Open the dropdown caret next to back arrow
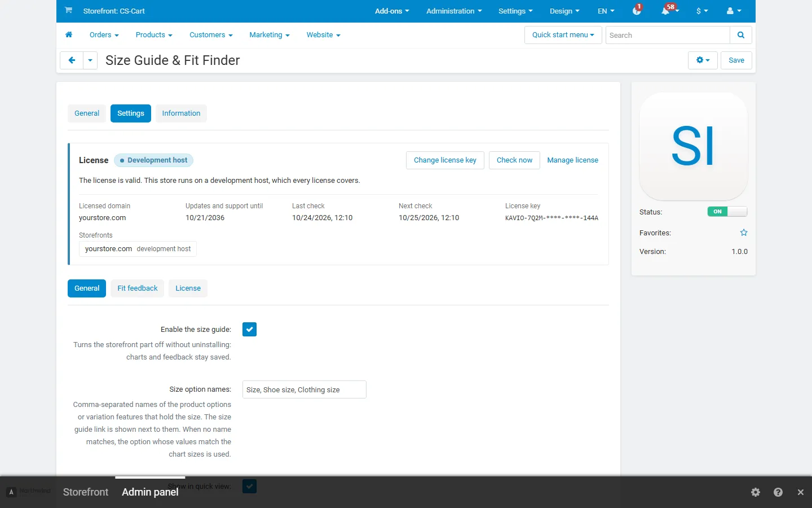This screenshot has width=812, height=508. [x=90, y=60]
